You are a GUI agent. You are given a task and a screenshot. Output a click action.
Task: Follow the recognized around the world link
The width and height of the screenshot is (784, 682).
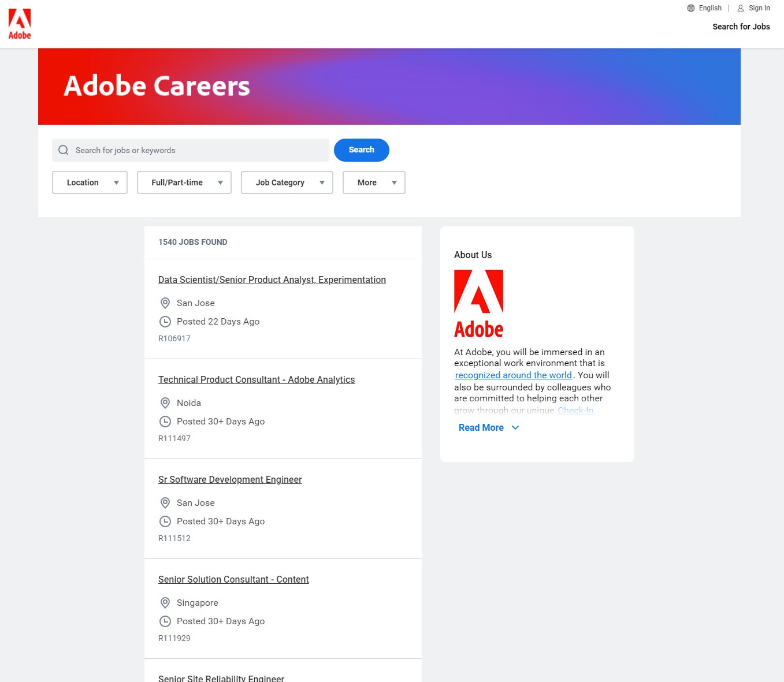(513, 375)
